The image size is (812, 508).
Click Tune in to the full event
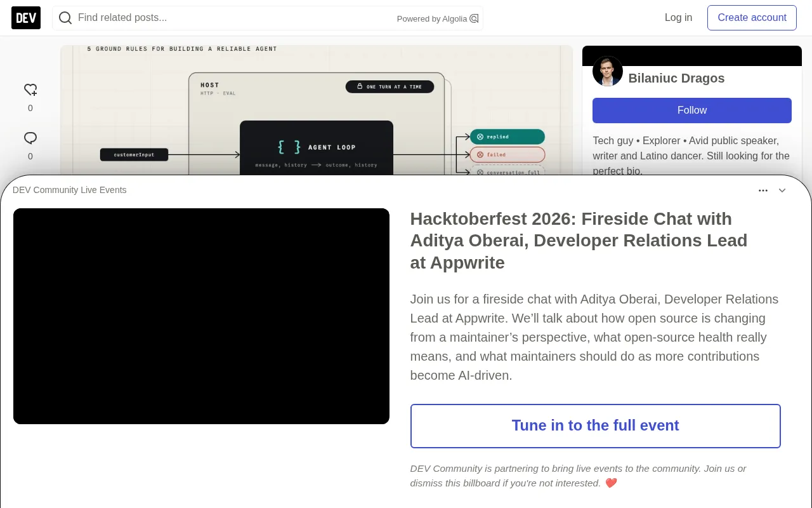pyautogui.click(x=596, y=426)
